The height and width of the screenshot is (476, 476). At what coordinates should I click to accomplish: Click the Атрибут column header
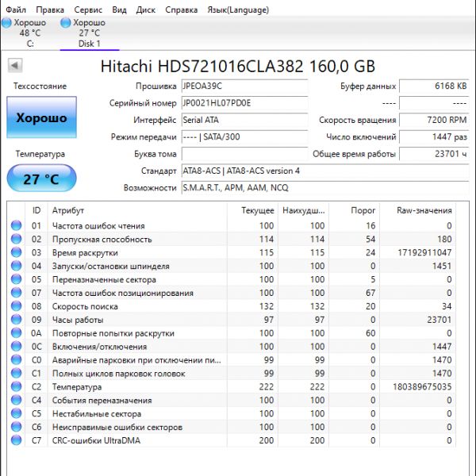click(137, 210)
